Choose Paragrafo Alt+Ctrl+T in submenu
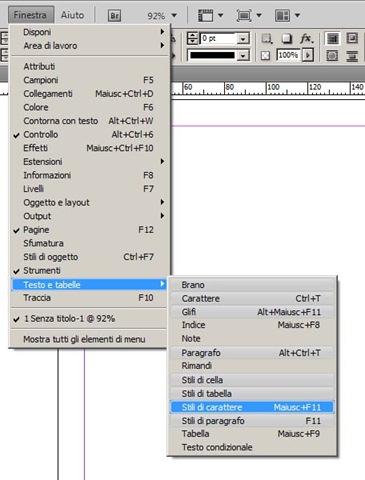Screen dimensions: 365x480 click(x=252, y=353)
